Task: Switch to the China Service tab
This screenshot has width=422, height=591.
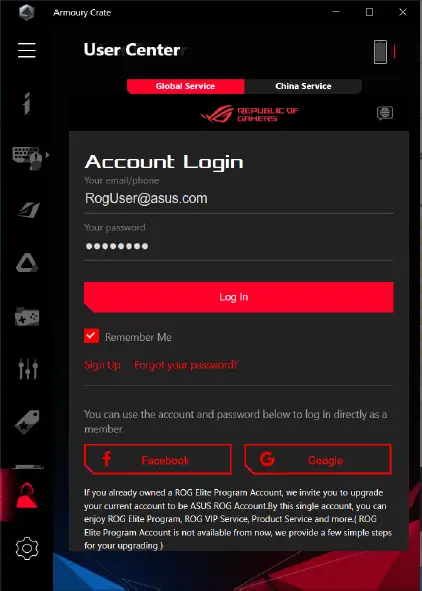Action: 303,86
